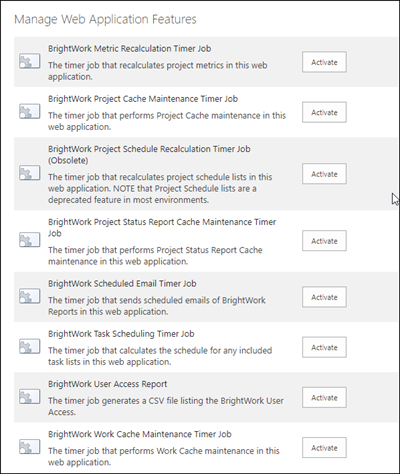Image resolution: width=400 pixels, height=474 pixels.
Task: Click the User Access Report feature icon
Action: 30,397
